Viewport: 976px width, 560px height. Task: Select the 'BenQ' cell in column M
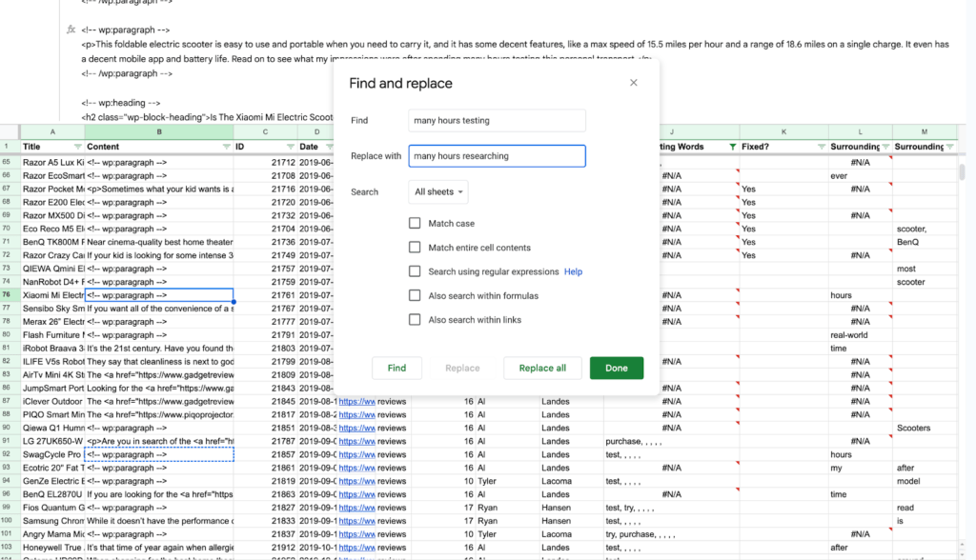click(925, 242)
